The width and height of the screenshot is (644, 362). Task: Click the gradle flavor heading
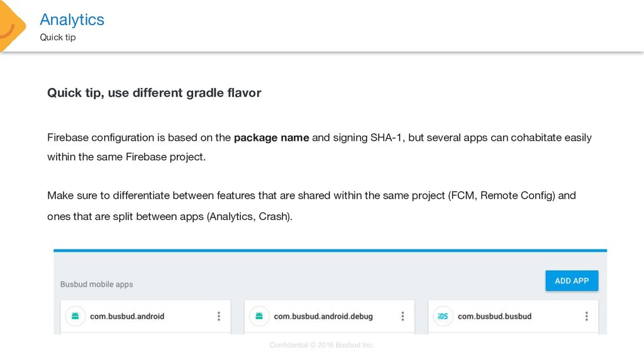click(x=154, y=93)
